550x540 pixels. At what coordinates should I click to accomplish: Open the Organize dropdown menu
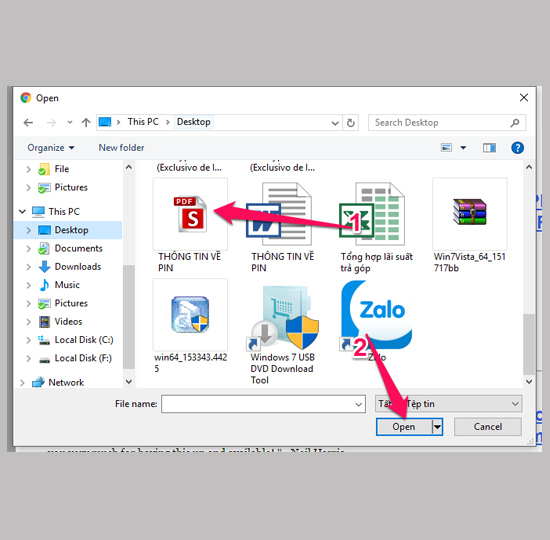[x=51, y=148]
